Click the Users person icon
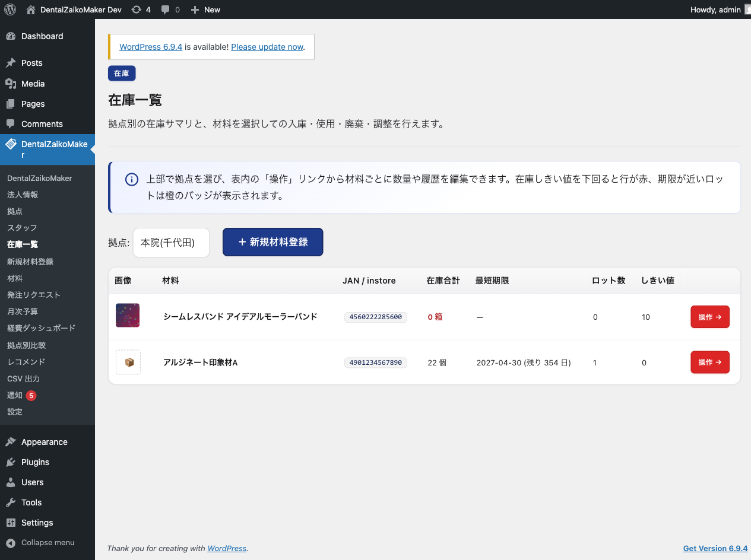 tap(11, 482)
